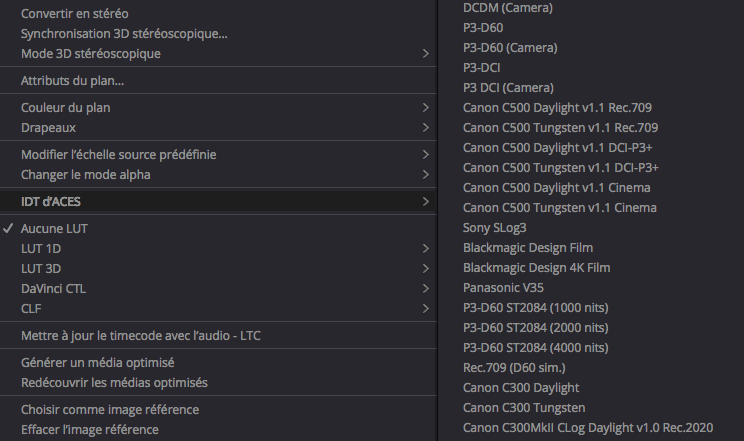Select P3 DCI (Camera) option
The width and height of the screenshot is (744, 441).
(x=508, y=87)
